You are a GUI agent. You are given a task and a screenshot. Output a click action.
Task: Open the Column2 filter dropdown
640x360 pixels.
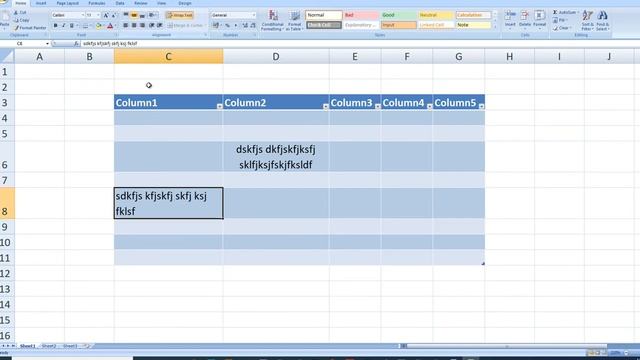(326, 106)
